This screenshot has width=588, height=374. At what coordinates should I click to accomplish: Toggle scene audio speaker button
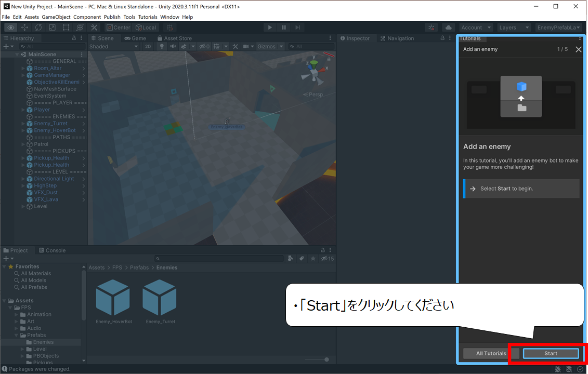point(173,46)
